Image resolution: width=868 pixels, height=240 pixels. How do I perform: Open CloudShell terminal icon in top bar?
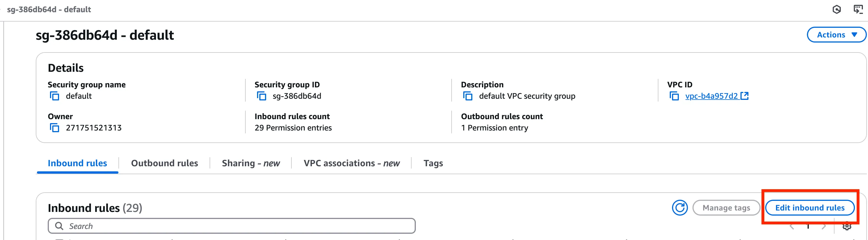(858, 9)
